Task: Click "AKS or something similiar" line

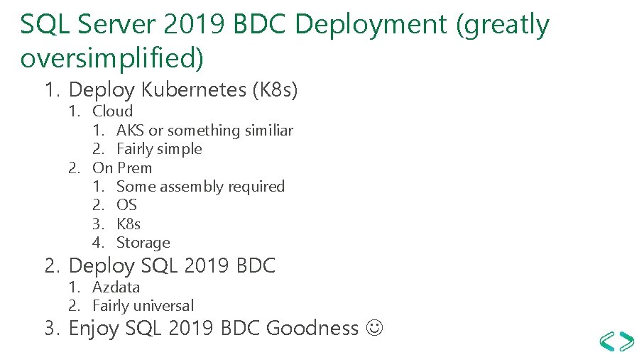Action: coord(204,130)
